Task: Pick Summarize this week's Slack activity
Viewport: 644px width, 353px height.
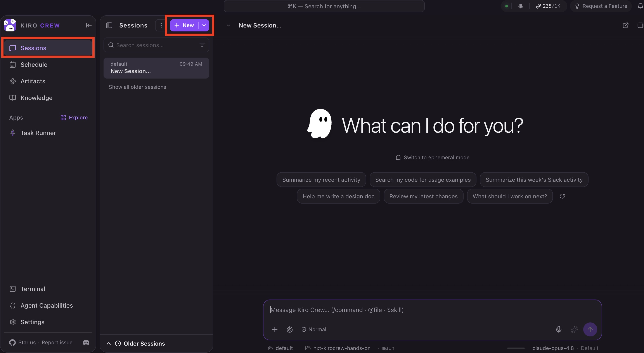Action: (534, 180)
